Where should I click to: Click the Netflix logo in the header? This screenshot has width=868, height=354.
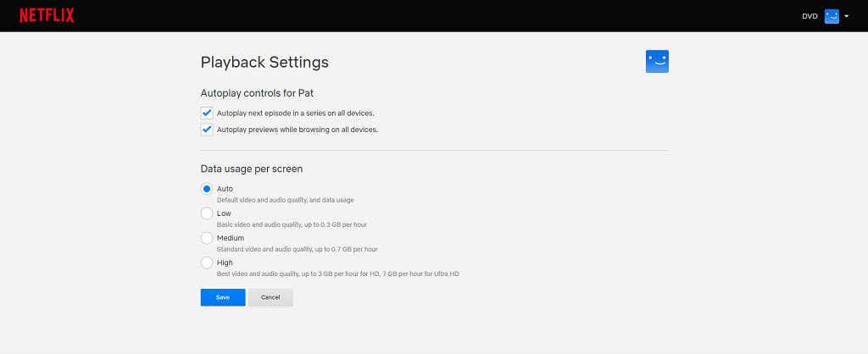point(47,15)
